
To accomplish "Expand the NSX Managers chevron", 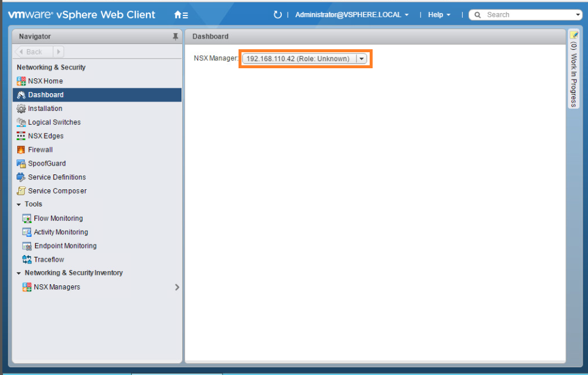I will (x=177, y=287).
